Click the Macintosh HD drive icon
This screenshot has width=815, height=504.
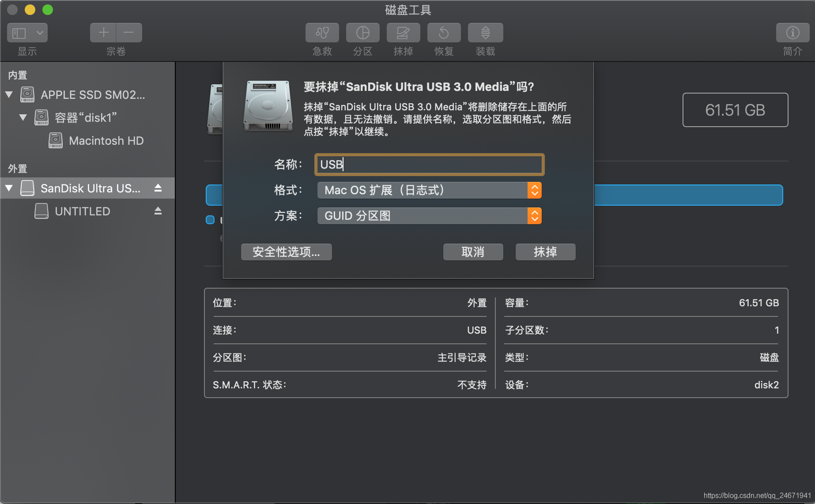click(56, 140)
